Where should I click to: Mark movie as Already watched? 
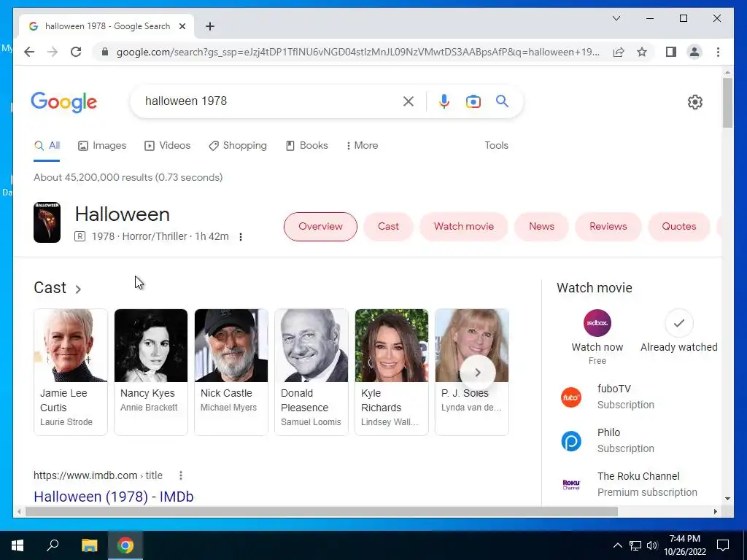point(679,323)
